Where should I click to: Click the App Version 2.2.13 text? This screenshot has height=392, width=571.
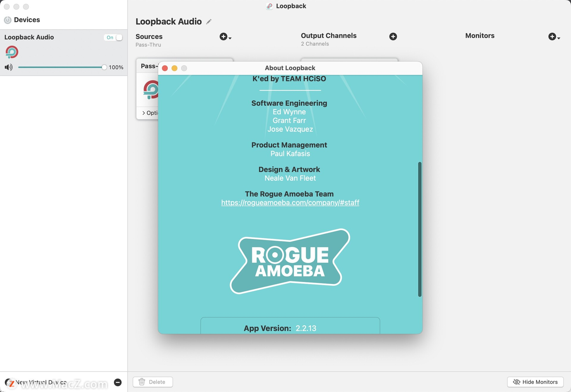[x=280, y=328]
